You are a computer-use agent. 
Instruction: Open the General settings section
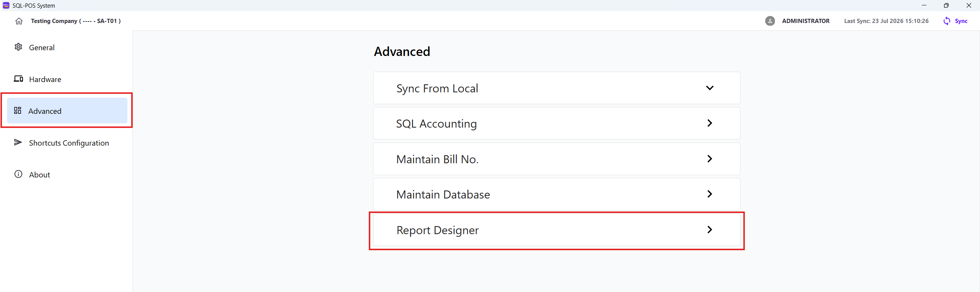(67, 48)
